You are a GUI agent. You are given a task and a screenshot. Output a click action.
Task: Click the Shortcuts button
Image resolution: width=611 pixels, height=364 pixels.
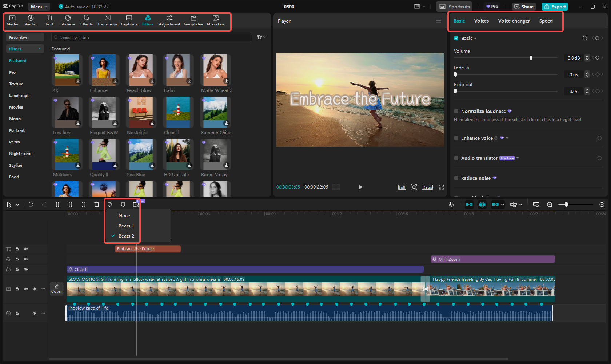(x=455, y=7)
